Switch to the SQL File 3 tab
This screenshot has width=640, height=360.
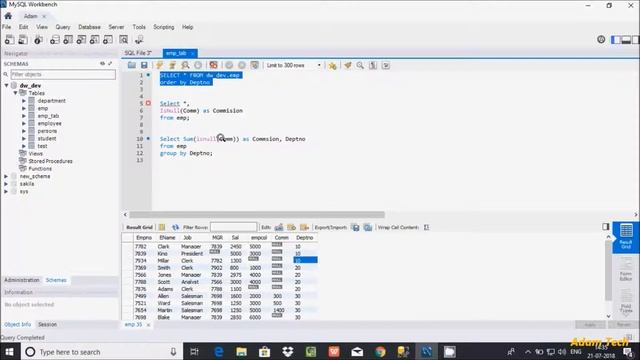click(138, 53)
